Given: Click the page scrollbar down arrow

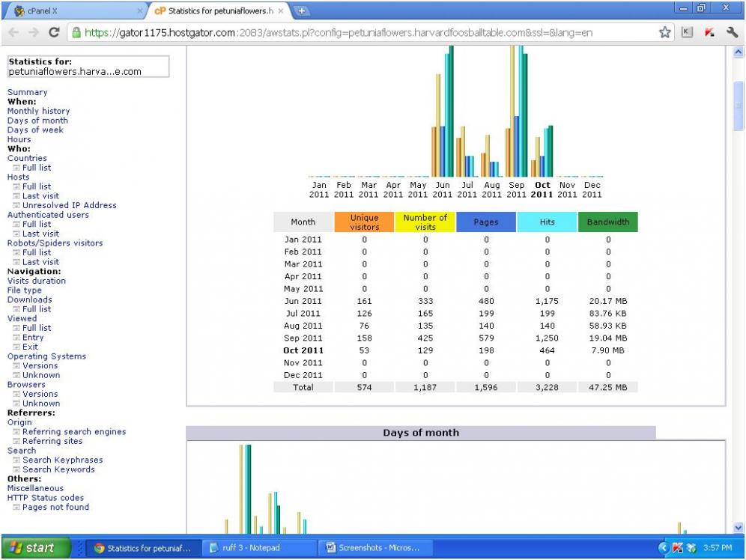Looking at the screenshot, I should click(739, 527).
